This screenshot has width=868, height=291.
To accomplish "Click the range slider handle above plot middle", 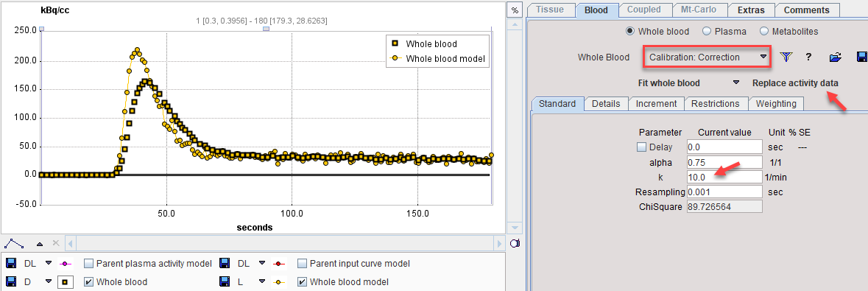I will 266,28.
